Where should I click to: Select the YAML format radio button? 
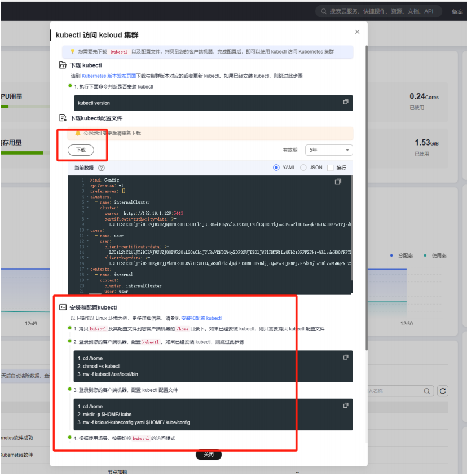pos(276,168)
